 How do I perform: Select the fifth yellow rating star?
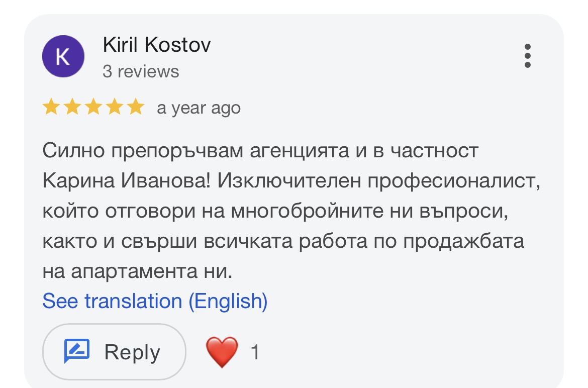tap(135, 107)
